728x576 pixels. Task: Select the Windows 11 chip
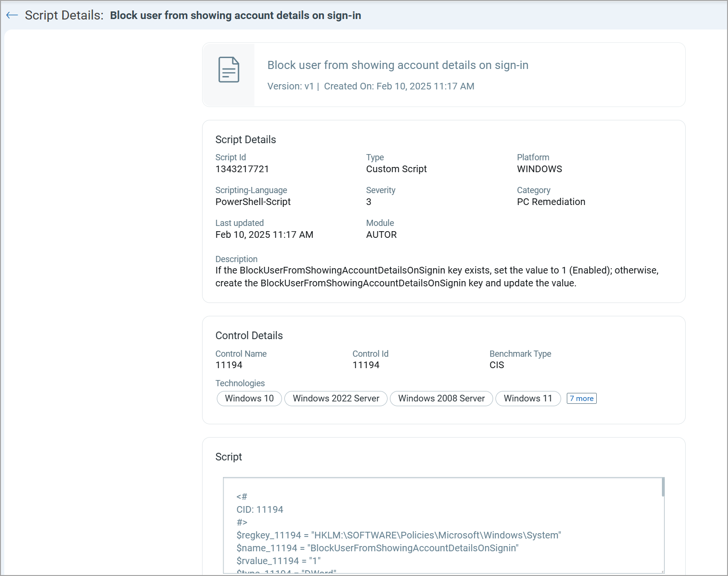pos(528,398)
